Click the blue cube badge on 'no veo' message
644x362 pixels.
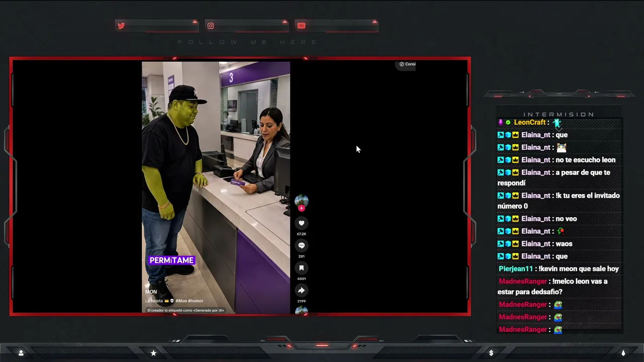(508, 219)
